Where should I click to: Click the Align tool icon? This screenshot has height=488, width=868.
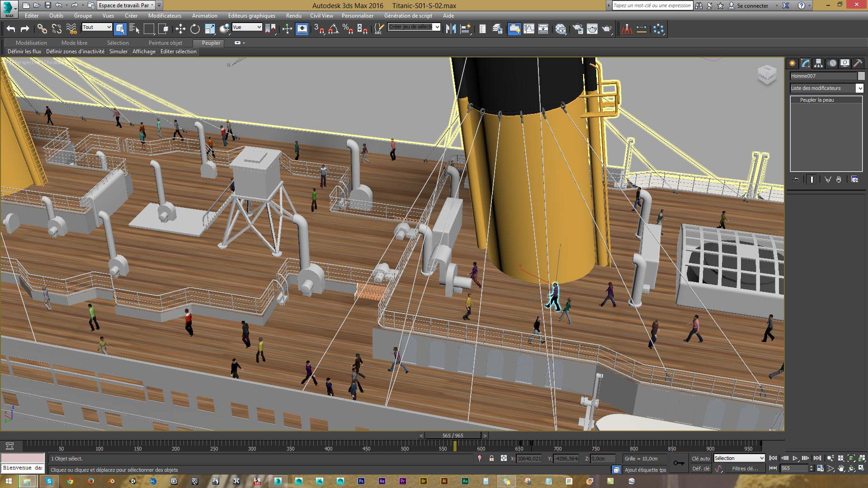point(465,29)
